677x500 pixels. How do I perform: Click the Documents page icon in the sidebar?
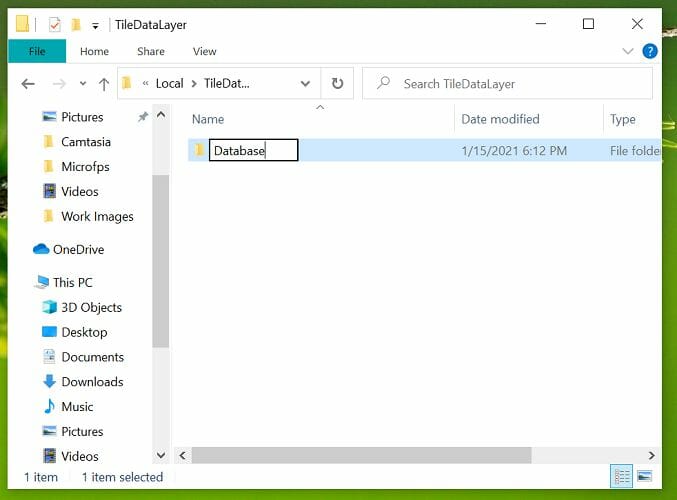pyautogui.click(x=49, y=357)
